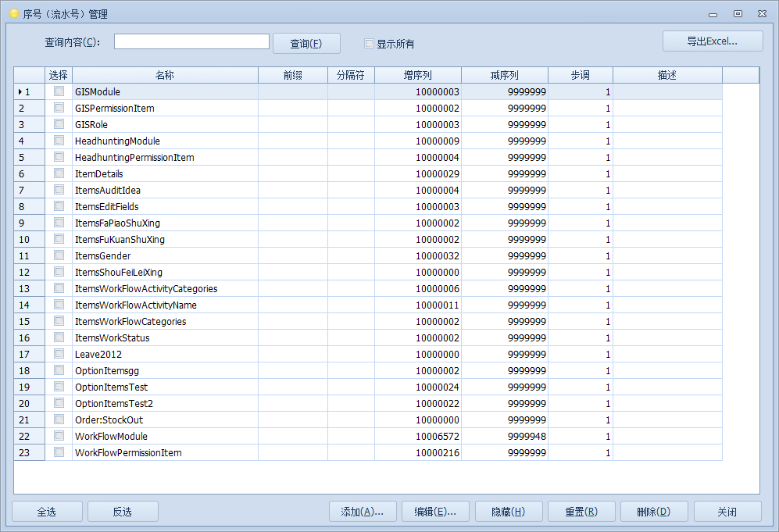This screenshot has width=779, height=532.
Task: Click the 增序列 column header
Action: 418,75
